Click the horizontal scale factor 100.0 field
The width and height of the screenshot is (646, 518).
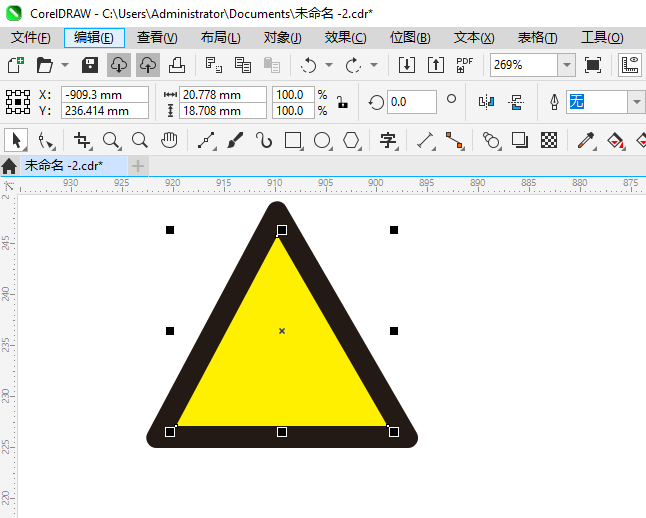click(293, 95)
